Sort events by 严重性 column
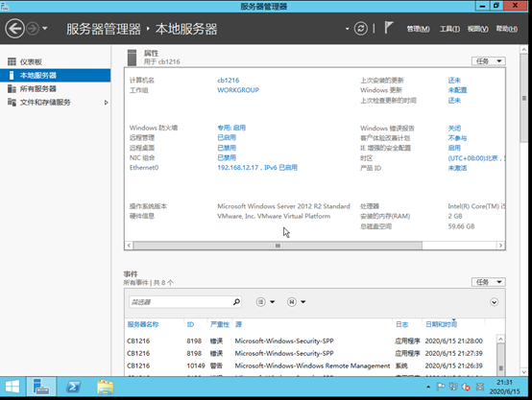 (x=220, y=324)
